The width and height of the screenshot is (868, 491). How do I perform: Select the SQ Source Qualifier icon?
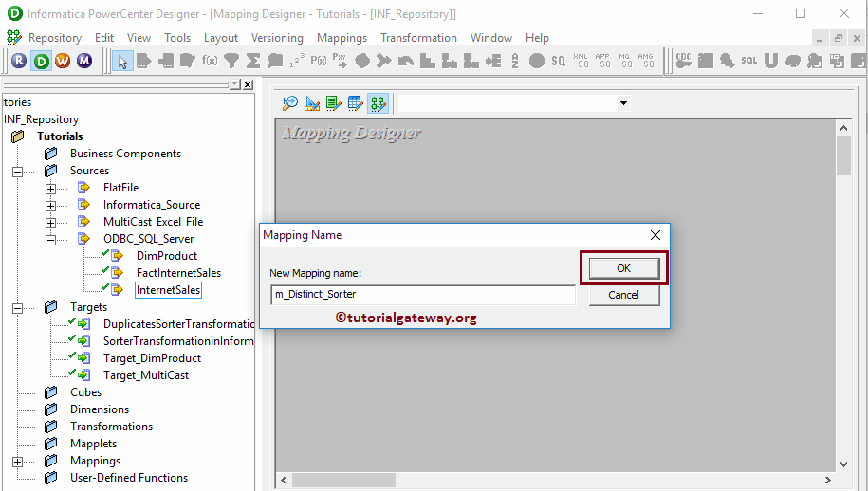click(559, 61)
